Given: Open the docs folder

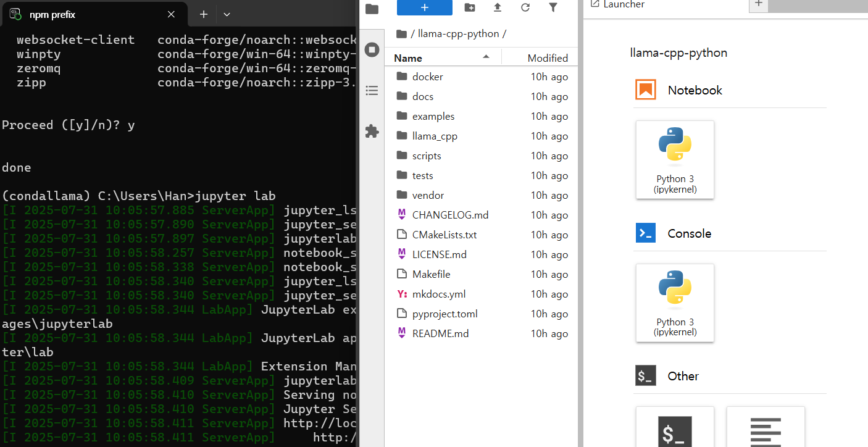Looking at the screenshot, I should [481, 96].
